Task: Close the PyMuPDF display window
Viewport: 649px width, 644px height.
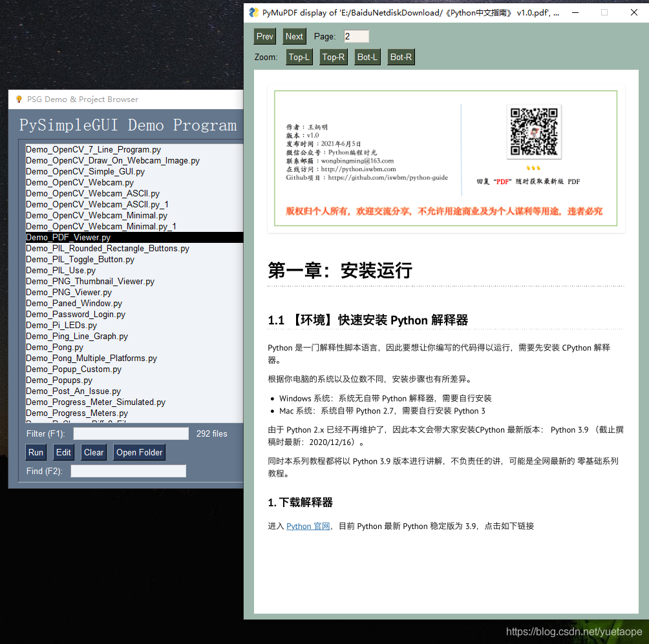Action: click(x=633, y=13)
